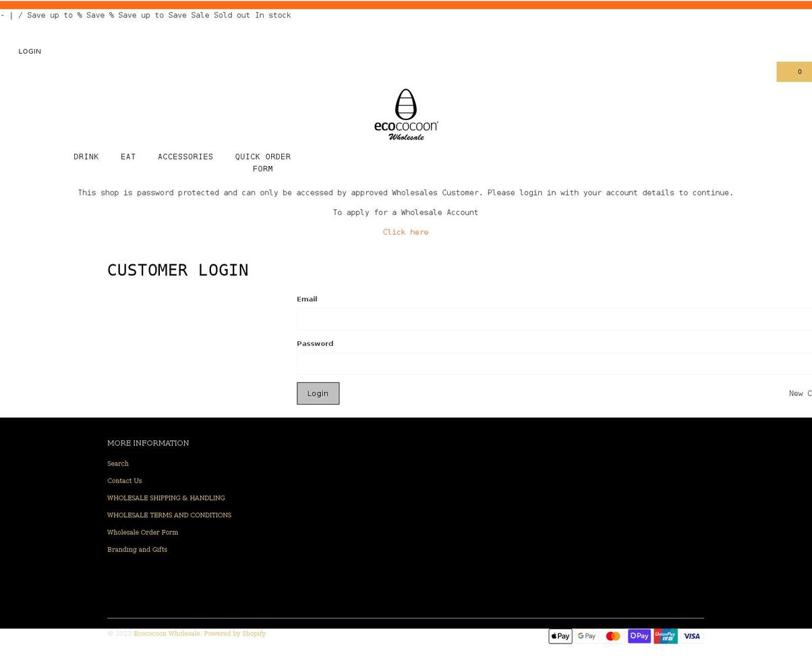
Task: Open WHOLESALE SHIPPING & HANDLING link
Action: coord(166,498)
